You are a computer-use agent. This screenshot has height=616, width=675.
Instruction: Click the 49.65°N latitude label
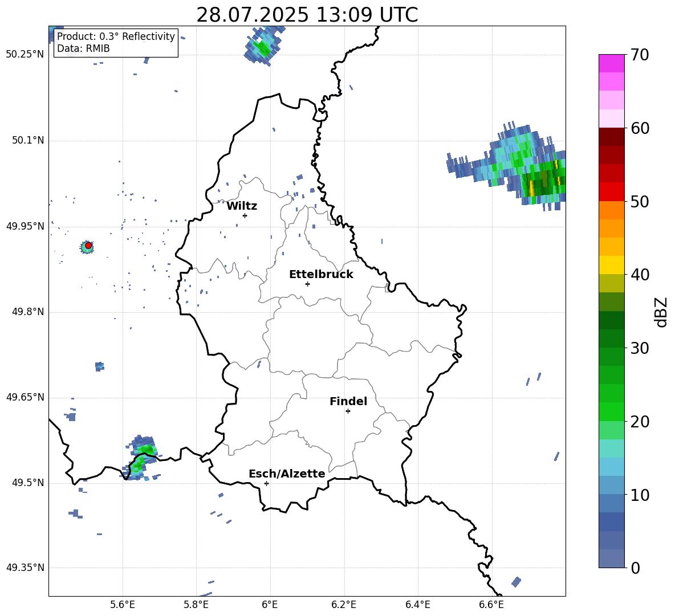(x=25, y=397)
